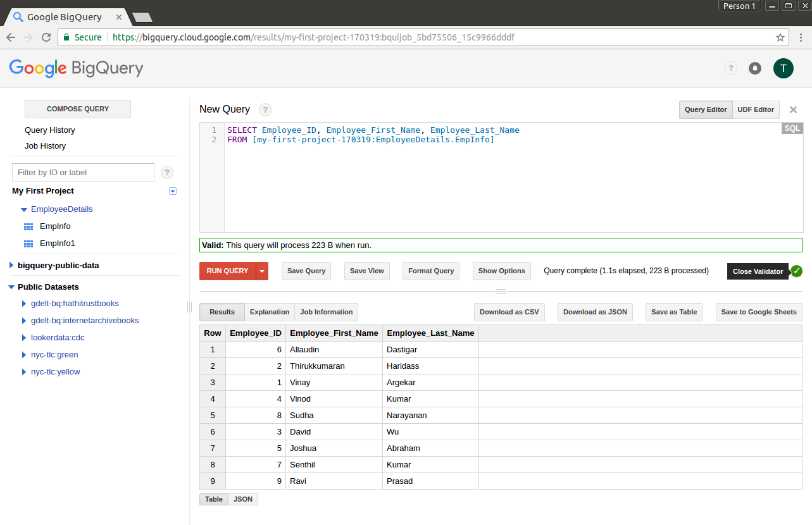Screen dimensions: 812x525
Task: Close the query editor with the X
Action: (x=793, y=109)
